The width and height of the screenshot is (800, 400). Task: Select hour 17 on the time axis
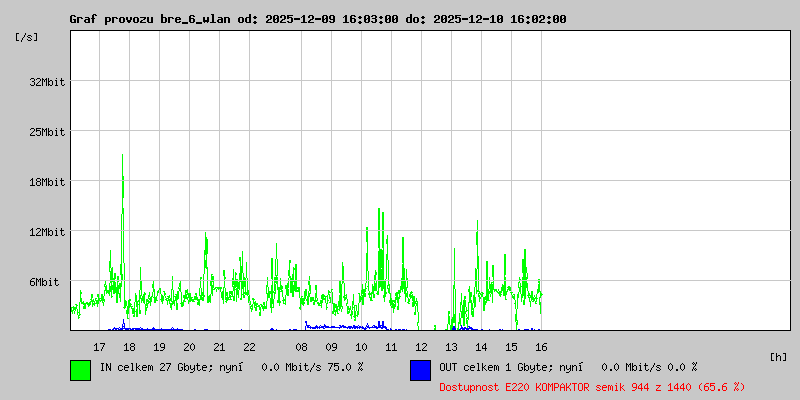tap(99, 347)
